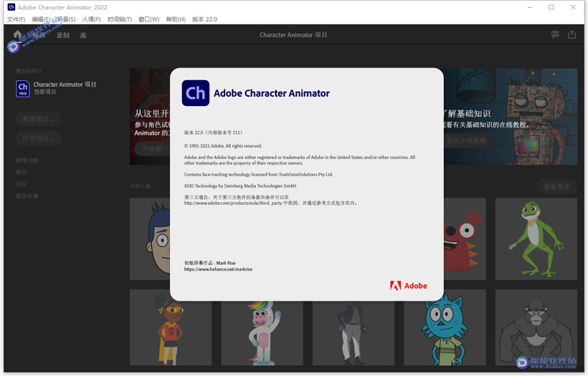588x376 pixels.
Task: Click the © 1992-2021 Adobe copyright line
Action: tap(223, 146)
